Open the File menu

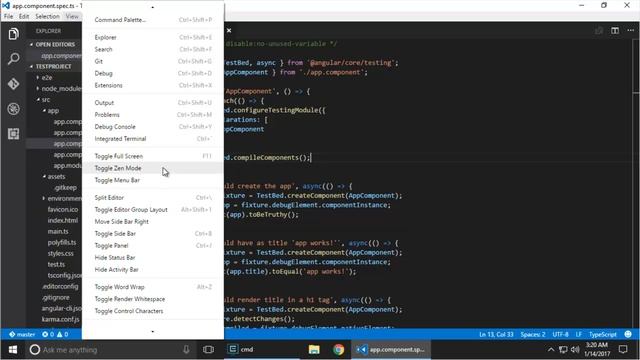8,16
